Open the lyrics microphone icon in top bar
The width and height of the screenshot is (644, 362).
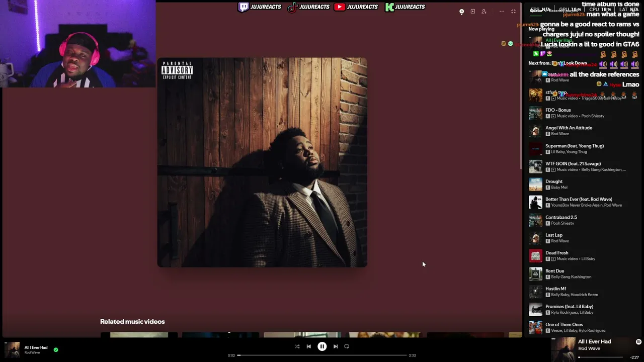(x=461, y=11)
